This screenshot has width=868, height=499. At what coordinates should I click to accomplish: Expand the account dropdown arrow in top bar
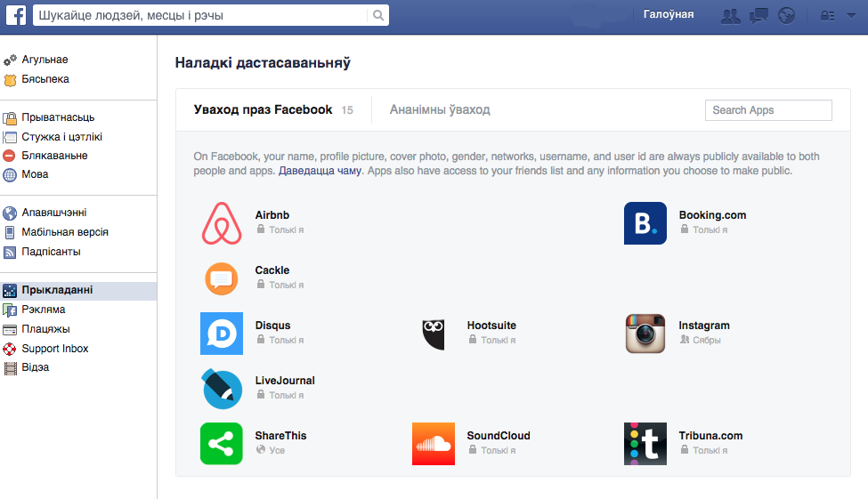tap(851, 15)
